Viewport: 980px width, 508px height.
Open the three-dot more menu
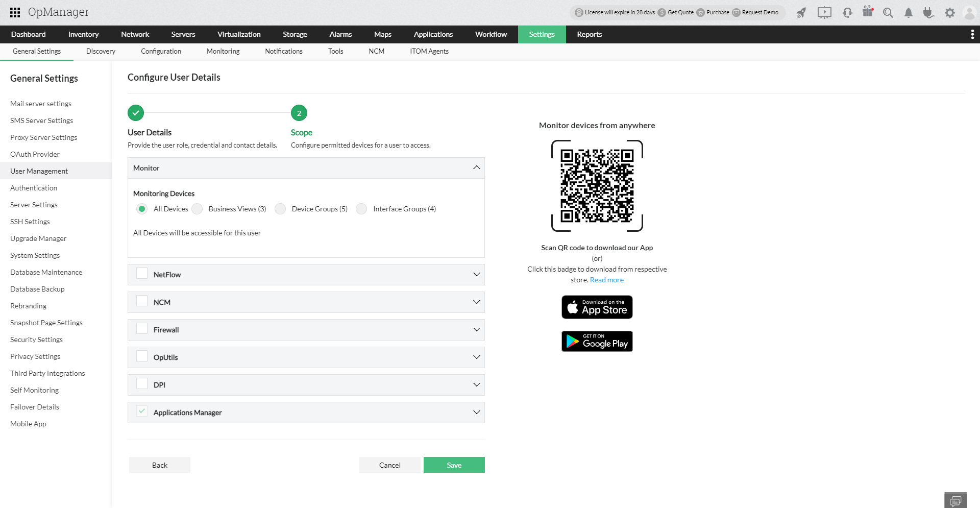point(972,34)
